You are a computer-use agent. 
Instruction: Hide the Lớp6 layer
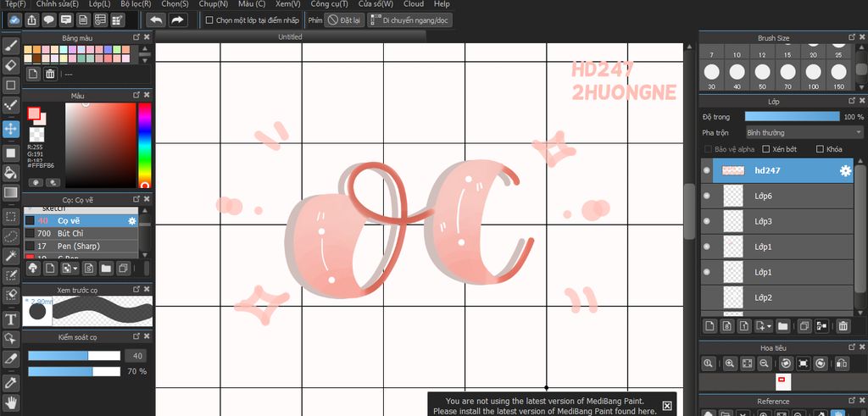(x=706, y=196)
